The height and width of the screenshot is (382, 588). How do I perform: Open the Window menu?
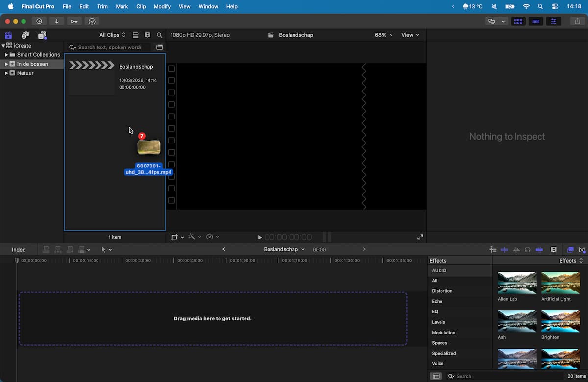coord(208,6)
